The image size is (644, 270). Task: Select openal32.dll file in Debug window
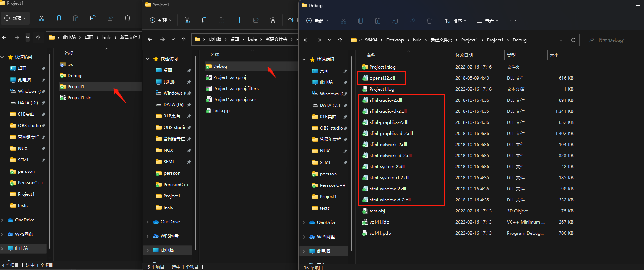382,78
